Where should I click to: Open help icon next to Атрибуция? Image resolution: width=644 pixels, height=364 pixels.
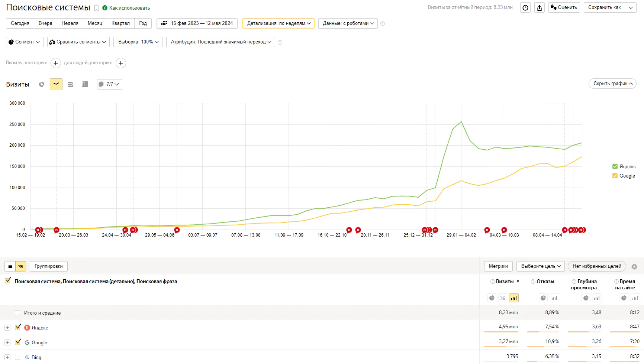coord(280,42)
